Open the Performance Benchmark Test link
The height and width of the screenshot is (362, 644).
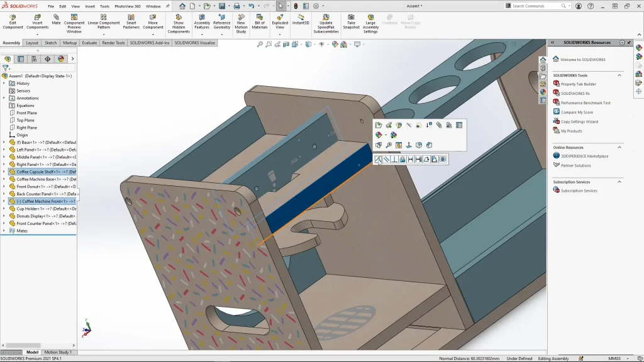pyautogui.click(x=586, y=102)
